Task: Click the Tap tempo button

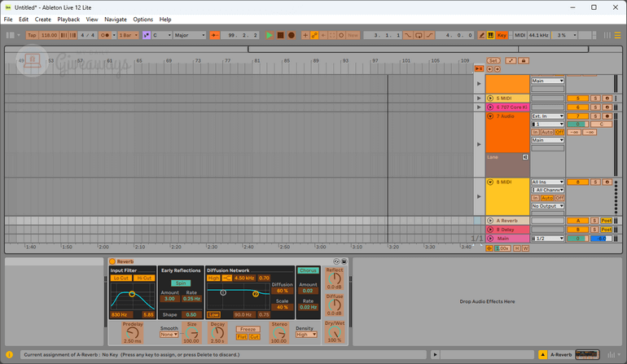Action: 32,35
